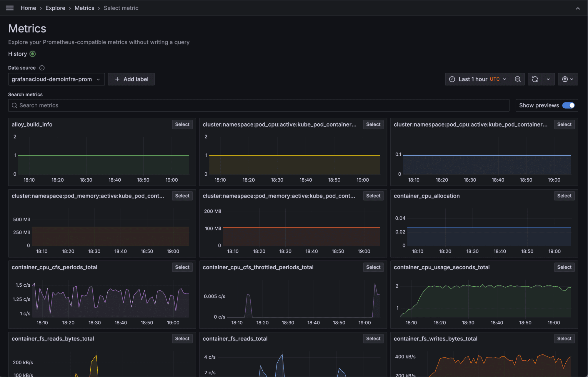Go to Explore breadcrumb
This screenshot has width=588, height=377.
[x=55, y=8]
